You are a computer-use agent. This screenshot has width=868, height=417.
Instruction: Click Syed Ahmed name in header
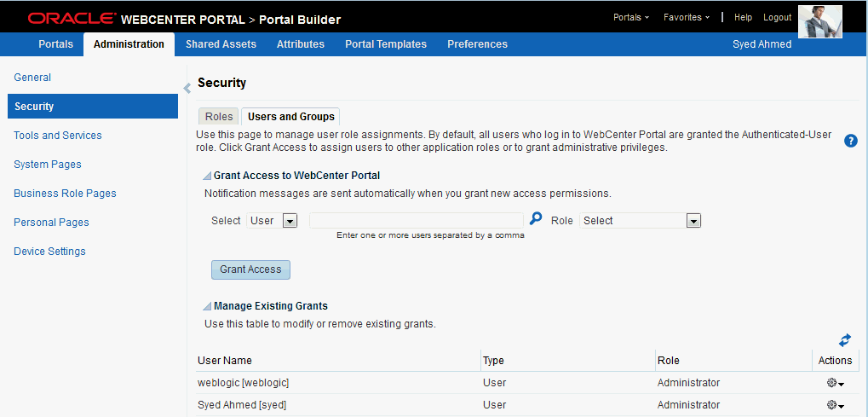pyautogui.click(x=762, y=44)
